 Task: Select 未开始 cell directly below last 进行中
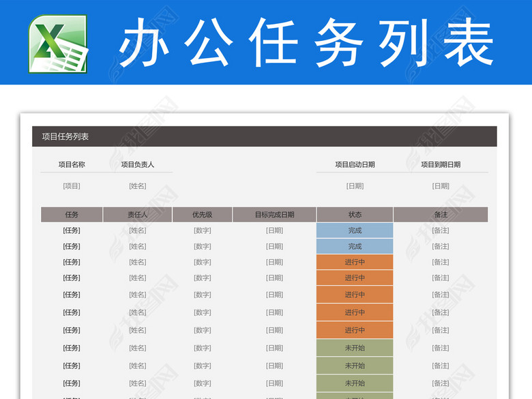point(355,348)
